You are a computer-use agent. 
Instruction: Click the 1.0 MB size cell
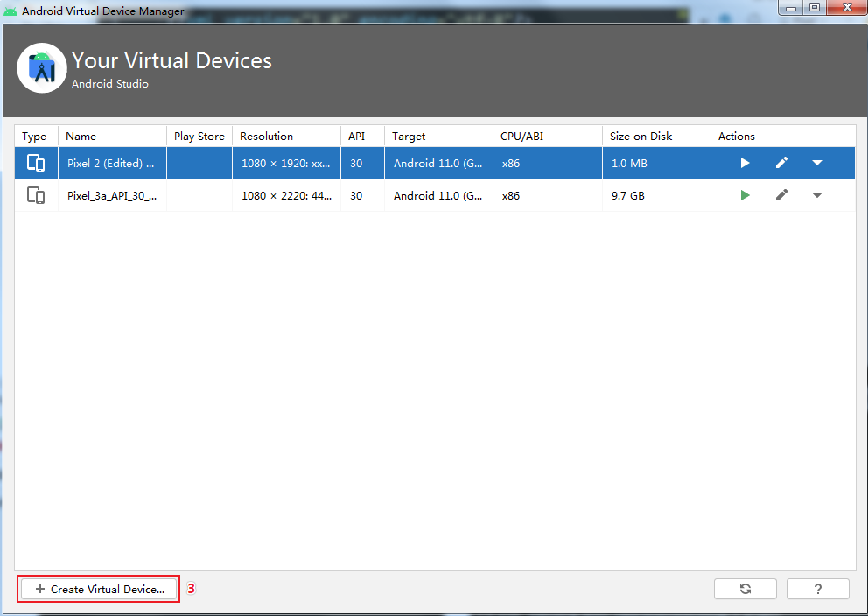(656, 163)
